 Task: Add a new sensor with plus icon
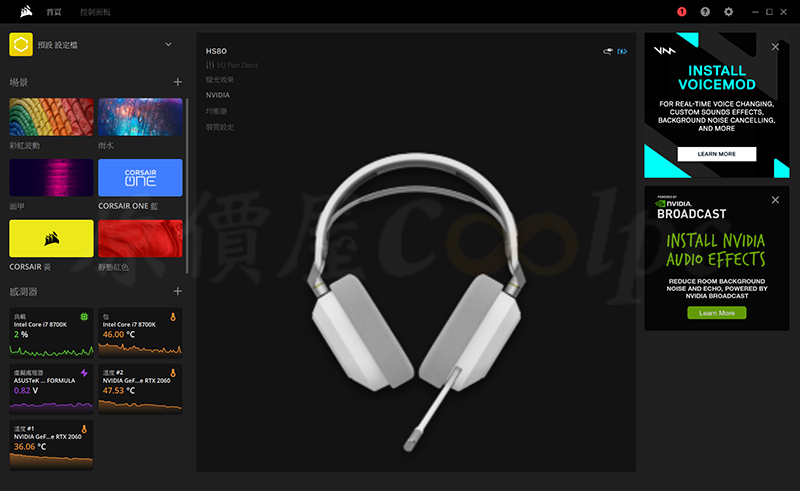click(x=178, y=291)
